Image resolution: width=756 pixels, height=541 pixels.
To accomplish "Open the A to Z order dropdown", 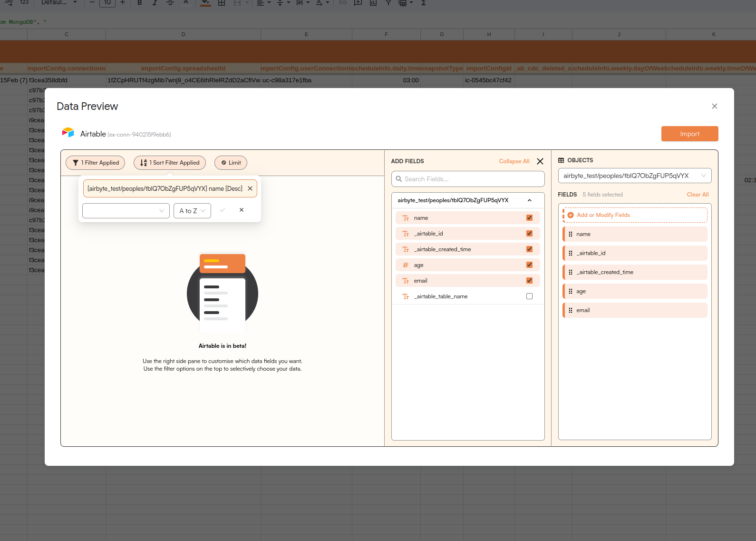I will [x=192, y=211].
